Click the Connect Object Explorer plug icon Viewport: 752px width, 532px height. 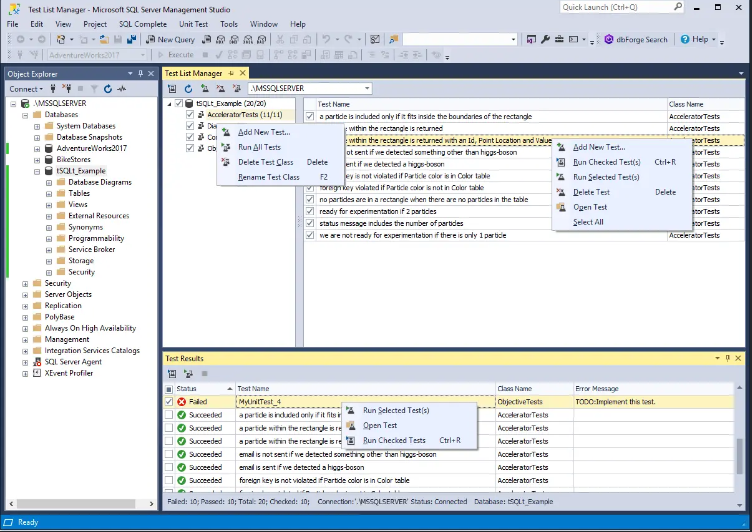(x=53, y=89)
